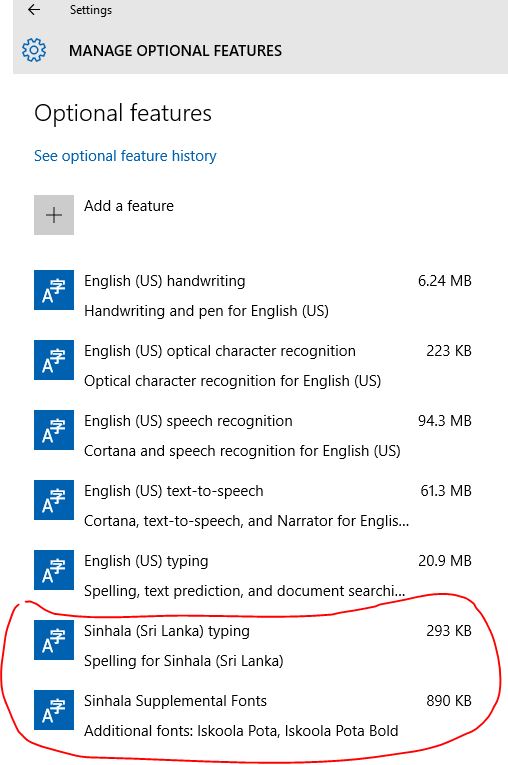Click the English (US) typing icon
The width and height of the screenshot is (508, 765).
click(54, 570)
